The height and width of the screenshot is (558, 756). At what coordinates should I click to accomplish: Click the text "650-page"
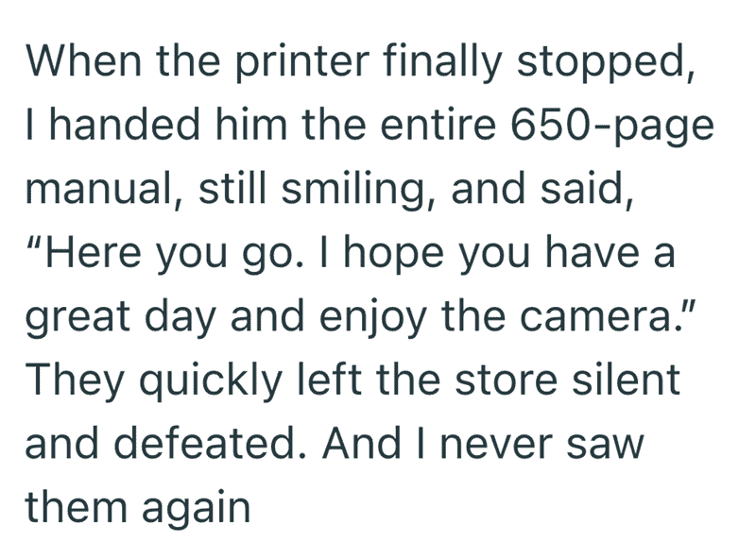point(611,127)
